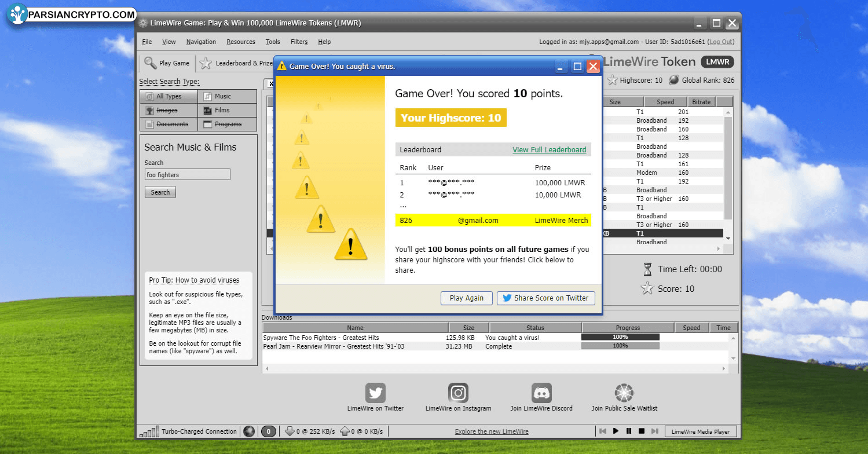
Task: Click Spyware row's 100% progress bar
Action: (x=620, y=337)
